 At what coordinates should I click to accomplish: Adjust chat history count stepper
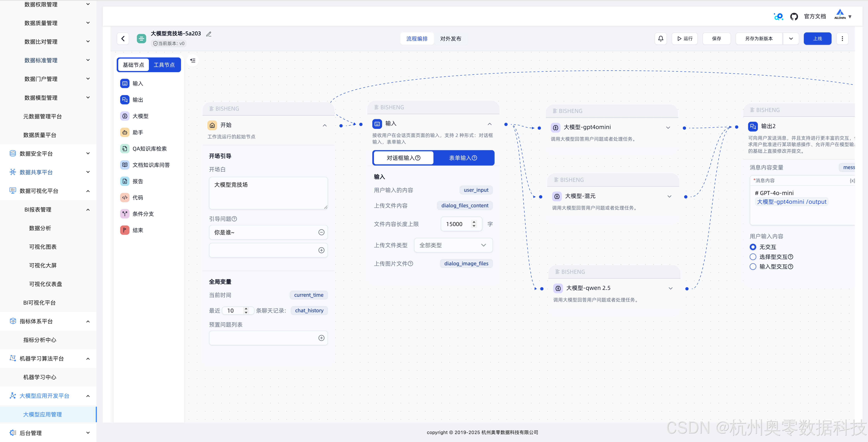tap(246, 310)
